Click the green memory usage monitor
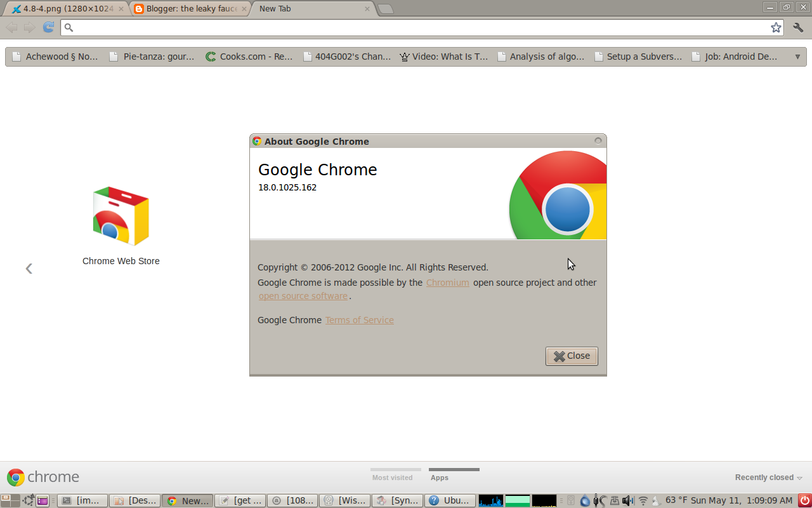 pyautogui.click(x=518, y=500)
